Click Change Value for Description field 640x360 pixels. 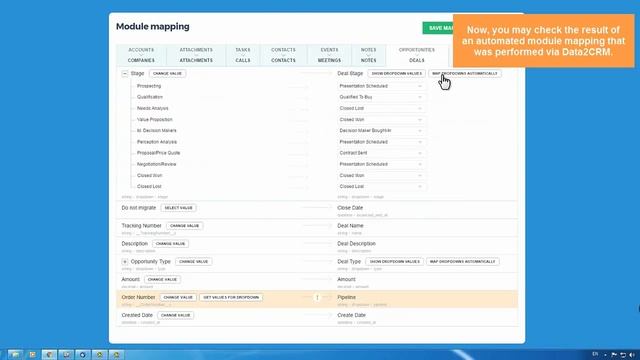point(171,244)
